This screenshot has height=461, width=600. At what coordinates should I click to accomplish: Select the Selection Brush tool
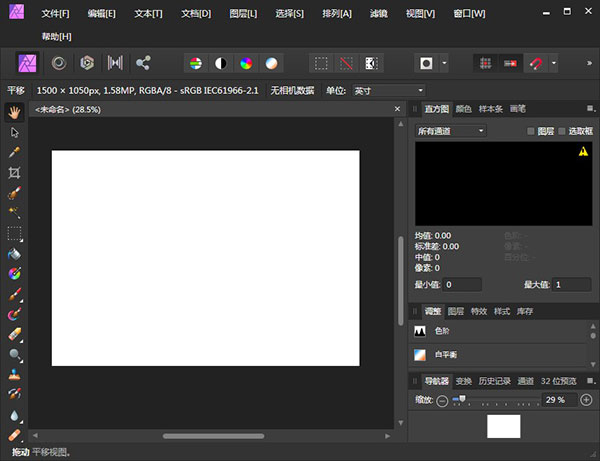coord(15,193)
